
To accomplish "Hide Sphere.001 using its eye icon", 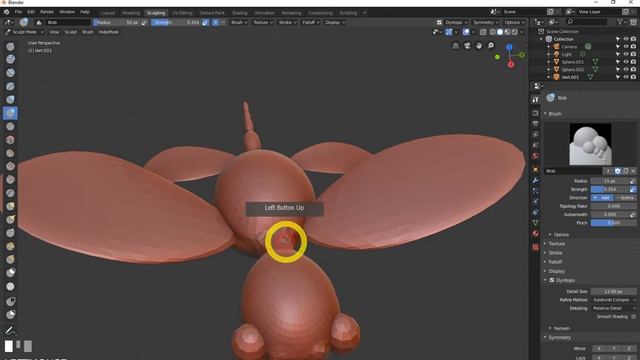I will (x=626, y=62).
